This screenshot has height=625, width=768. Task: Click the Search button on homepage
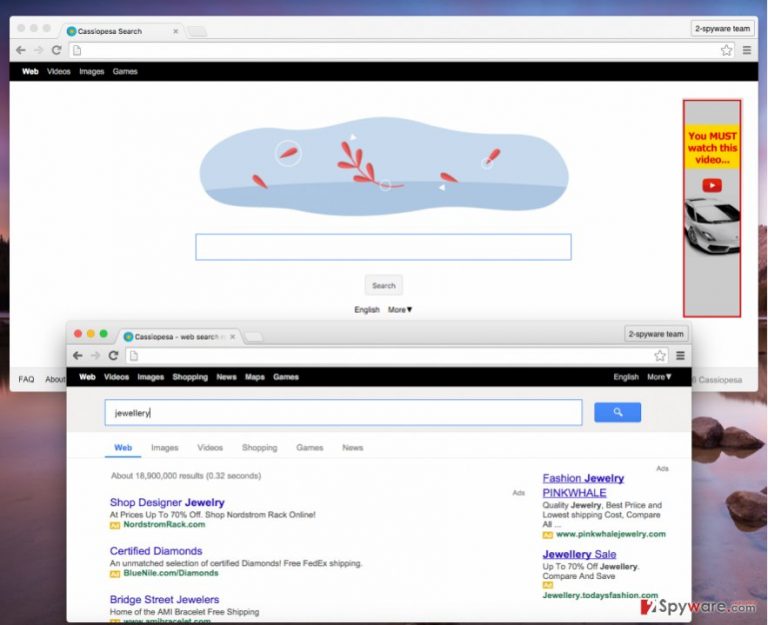[384, 285]
